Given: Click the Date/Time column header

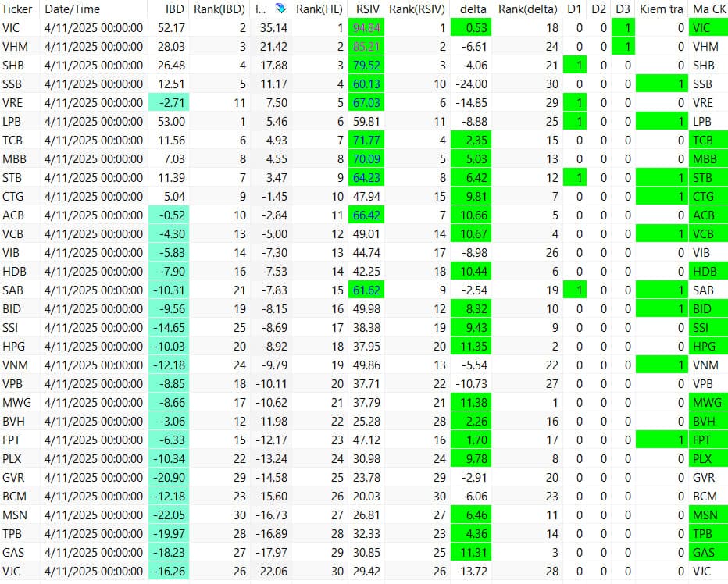Looking at the screenshot, I should tap(72, 9).
